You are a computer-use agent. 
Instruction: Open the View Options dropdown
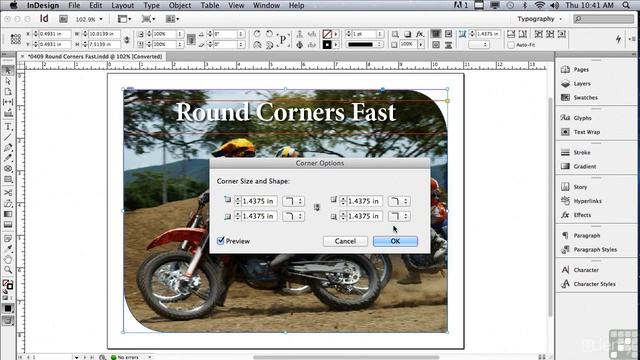(x=124, y=19)
